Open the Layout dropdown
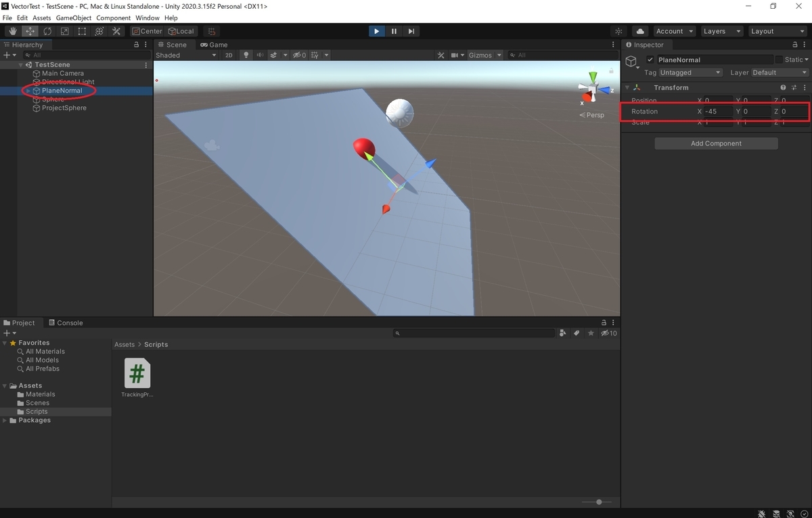This screenshot has height=518, width=812. [x=777, y=31]
